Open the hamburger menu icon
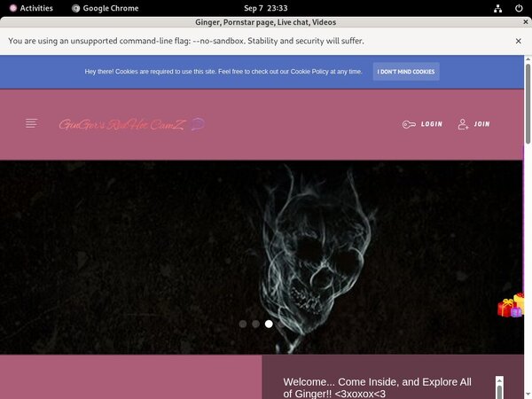The width and height of the screenshot is (532, 399). coord(32,124)
